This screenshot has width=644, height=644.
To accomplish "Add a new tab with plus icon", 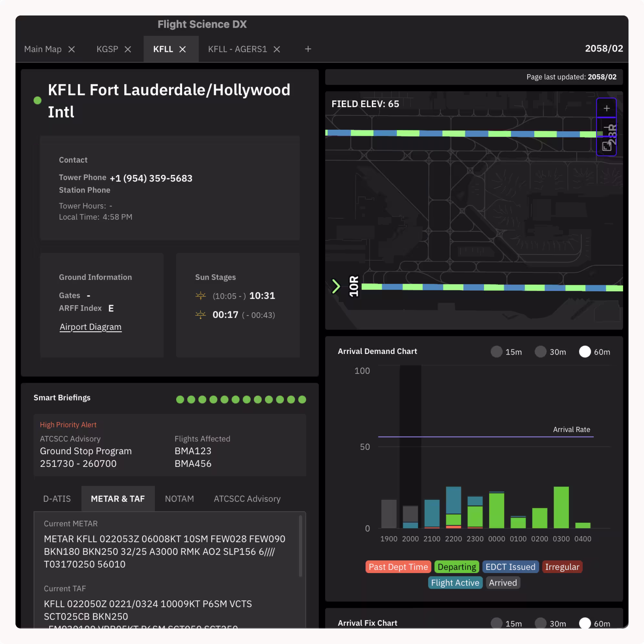I will pos(308,49).
